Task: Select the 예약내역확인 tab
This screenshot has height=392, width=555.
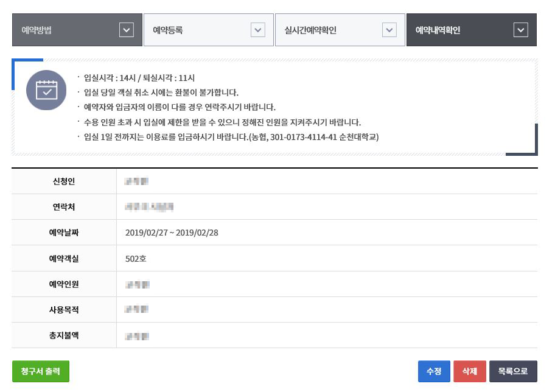Action: 472,30
